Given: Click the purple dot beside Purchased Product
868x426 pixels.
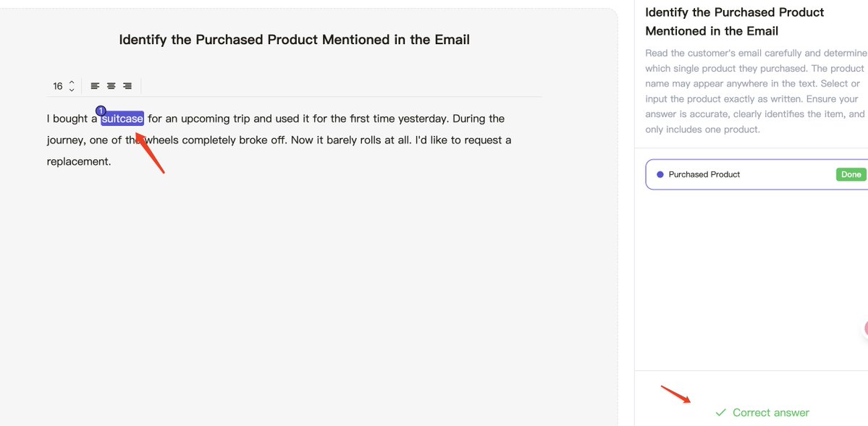Looking at the screenshot, I should 660,174.
